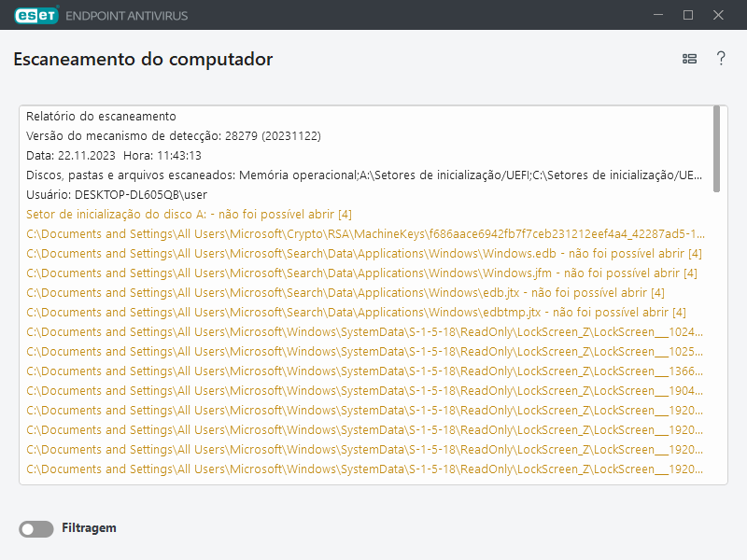Open the log list view icon
This screenshot has height=560, width=747.
689,58
